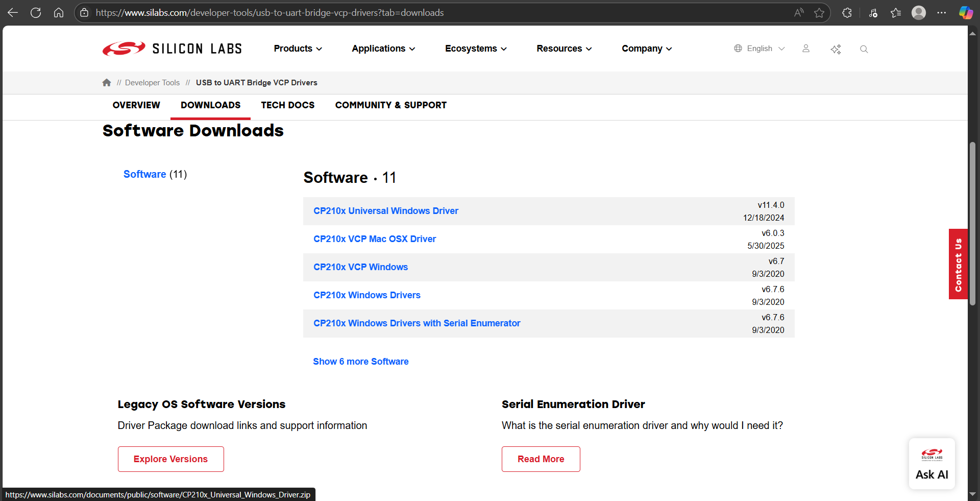980x501 pixels.
Task: Click the globe language icon
Action: click(738, 49)
